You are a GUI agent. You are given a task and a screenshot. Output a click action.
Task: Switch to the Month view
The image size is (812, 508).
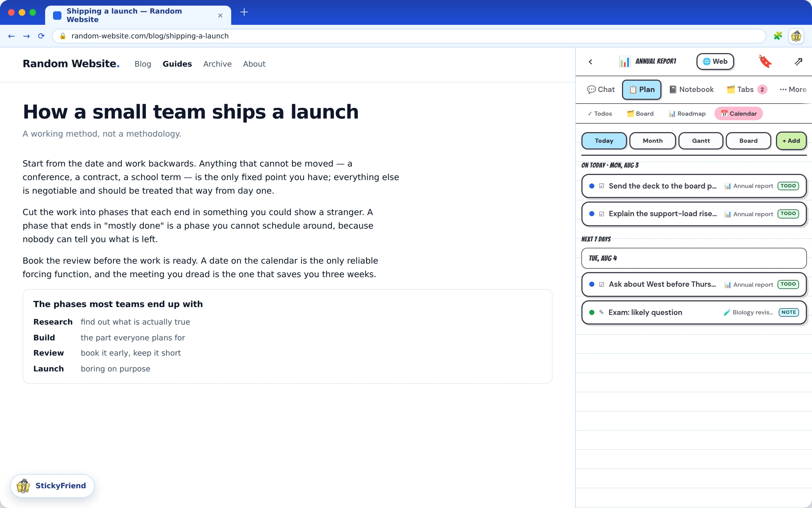(x=653, y=141)
